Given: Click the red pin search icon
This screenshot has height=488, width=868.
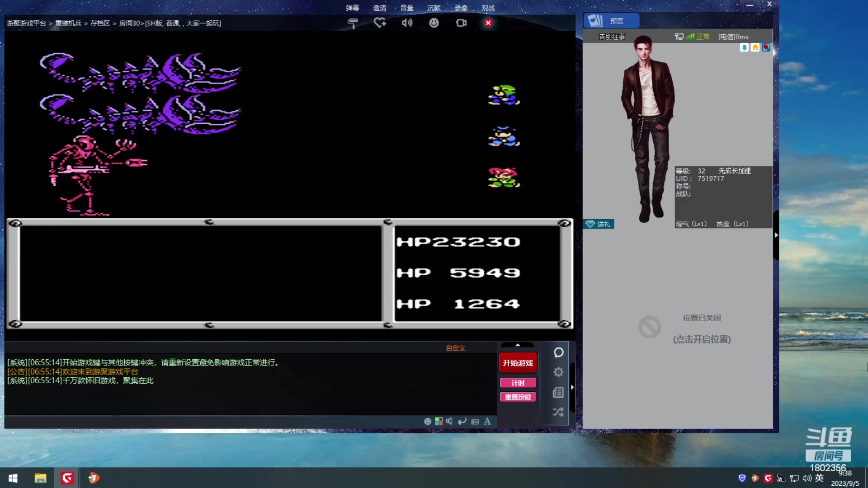Looking at the screenshot, I should tap(766, 47).
